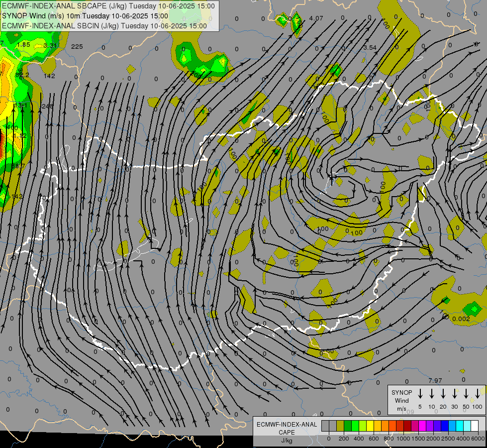
Task: Click the 1.85 value on the map
Action: [x=23, y=45]
